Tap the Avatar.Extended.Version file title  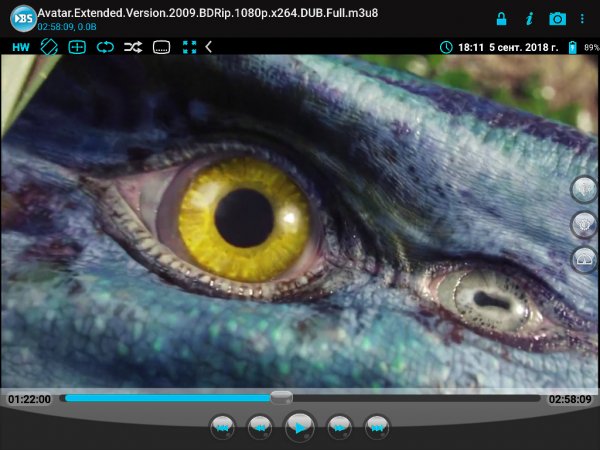208,13
